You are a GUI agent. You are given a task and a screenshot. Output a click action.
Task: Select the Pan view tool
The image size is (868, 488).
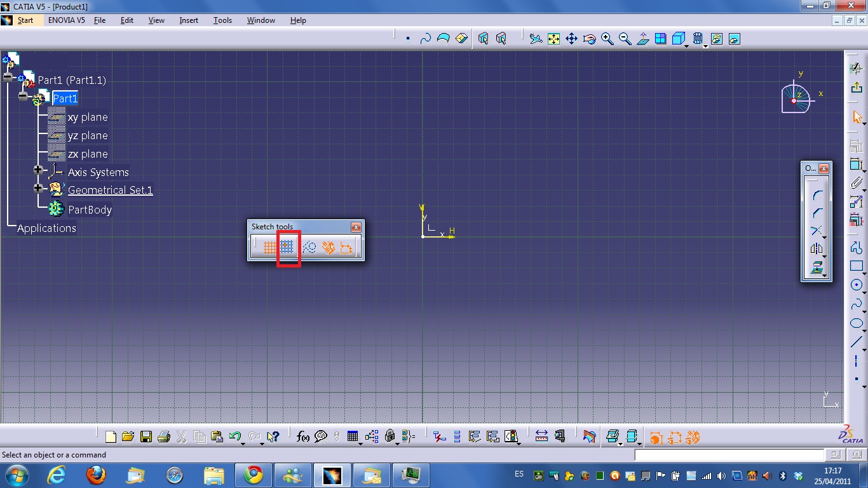coord(572,39)
